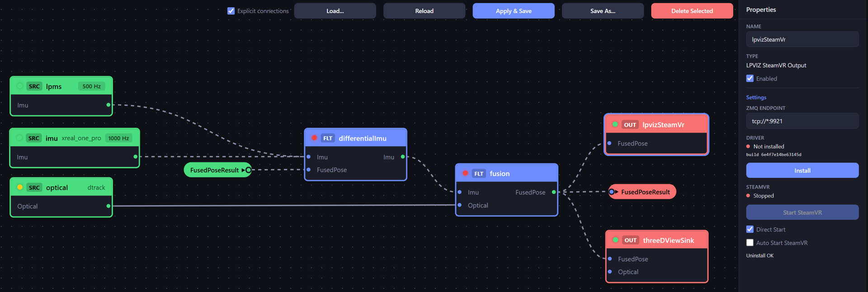Click the lpvizSteamVr FusedPose input port
This screenshot has width=868, height=292.
pos(609,143)
